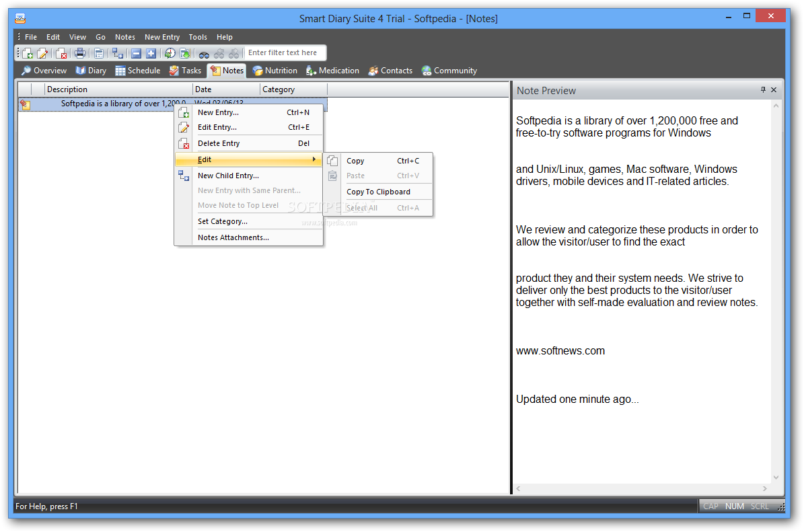Click the highlighted Edit submenu item

tap(249, 159)
